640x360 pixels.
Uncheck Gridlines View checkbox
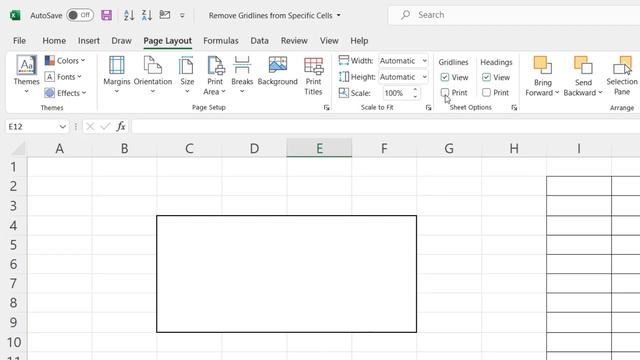(x=445, y=77)
